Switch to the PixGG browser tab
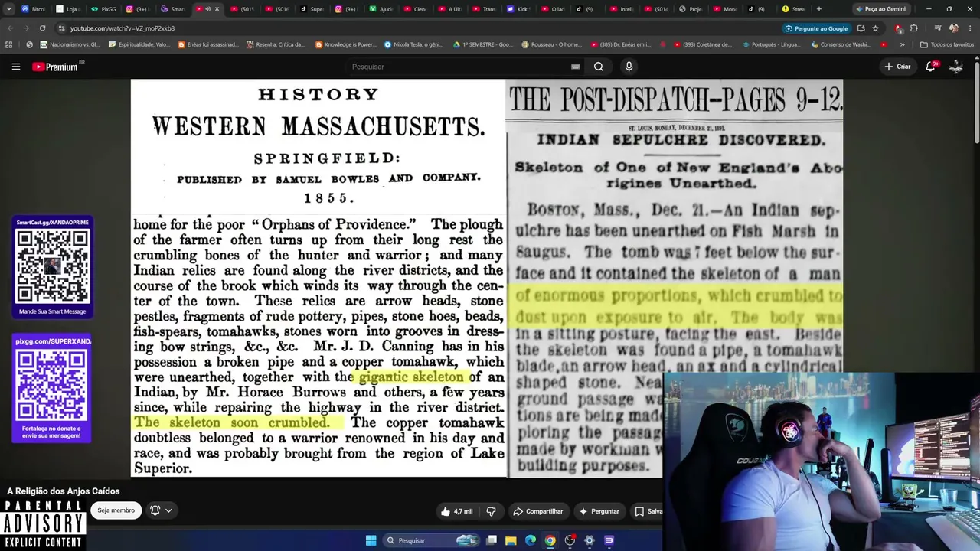Viewport: 980px width, 551px height. pyautogui.click(x=104, y=9)
